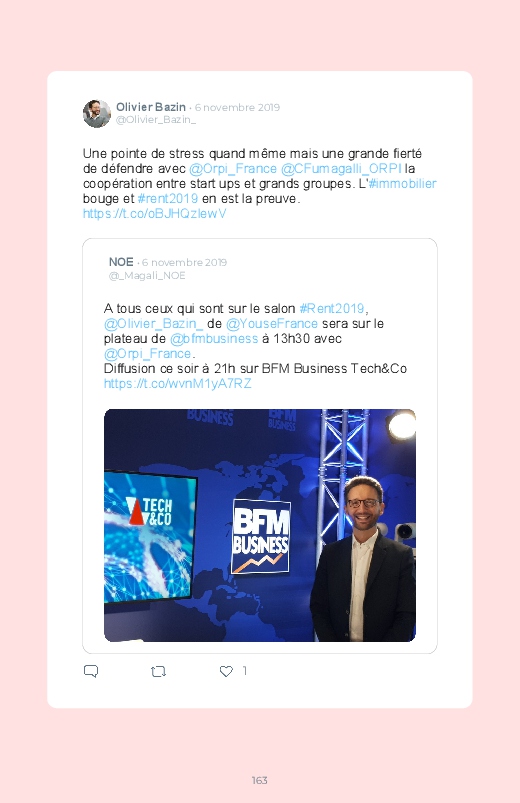520x803 pixels.
Task: Open the t.co/wvnM1yA7RZ link
Action: point(177,384)
